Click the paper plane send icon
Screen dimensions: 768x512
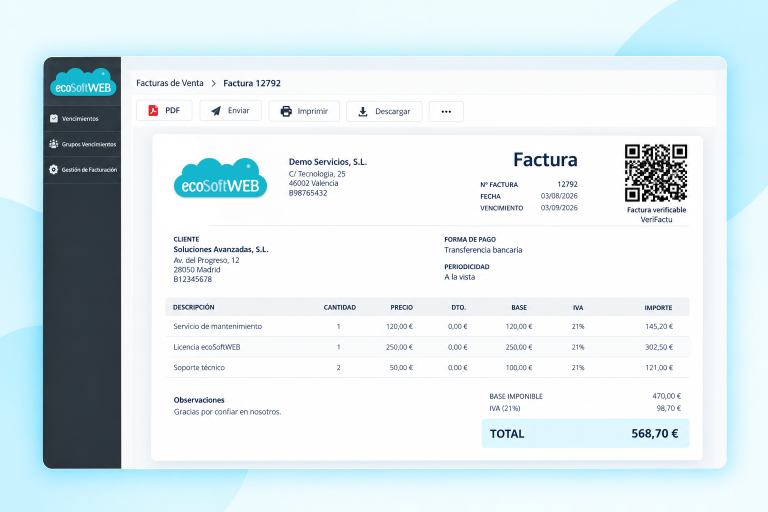pyautogui.click(x=216, y=111)
